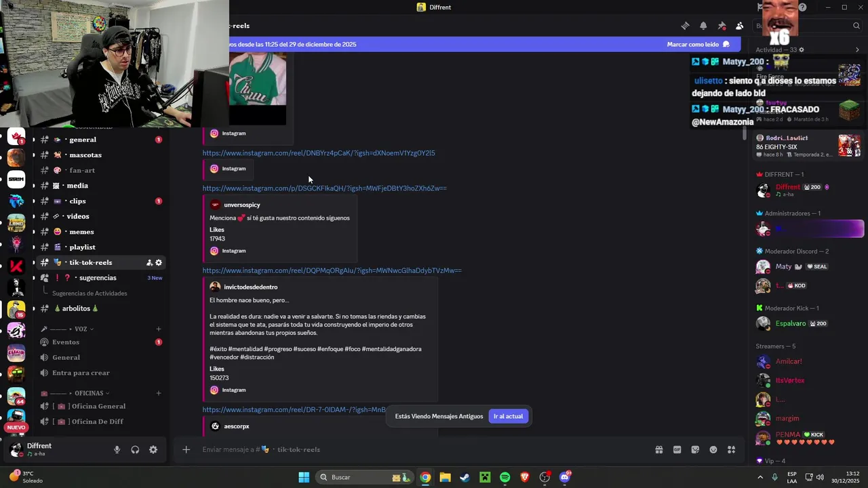Screen dimensions: 868x488
Task: Open the GIF picker
Action: tap(677, 449)
